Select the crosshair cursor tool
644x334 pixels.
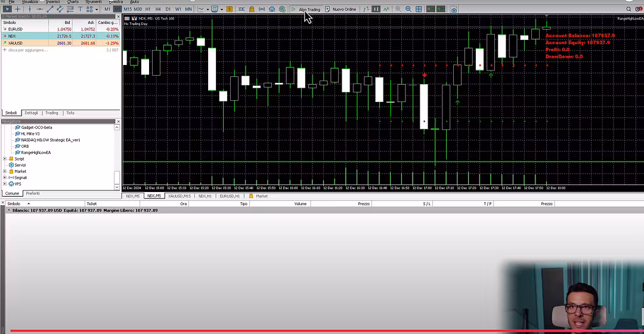click(18, 9)
